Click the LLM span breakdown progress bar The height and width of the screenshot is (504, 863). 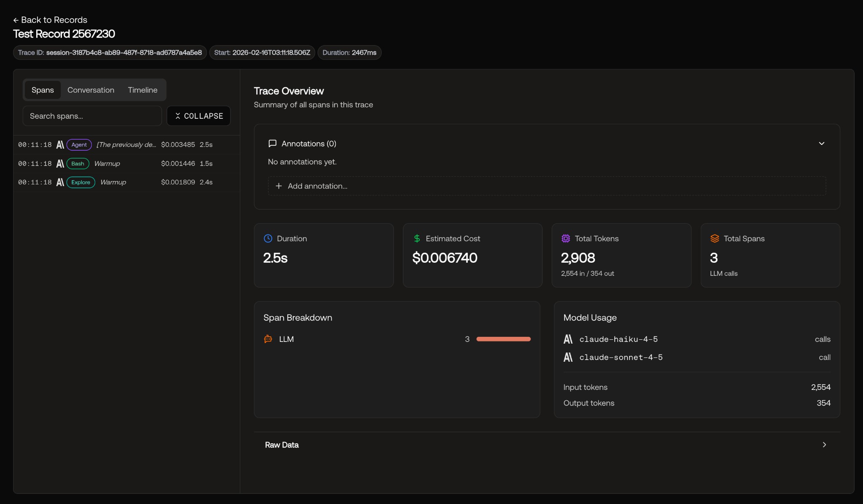503,339
